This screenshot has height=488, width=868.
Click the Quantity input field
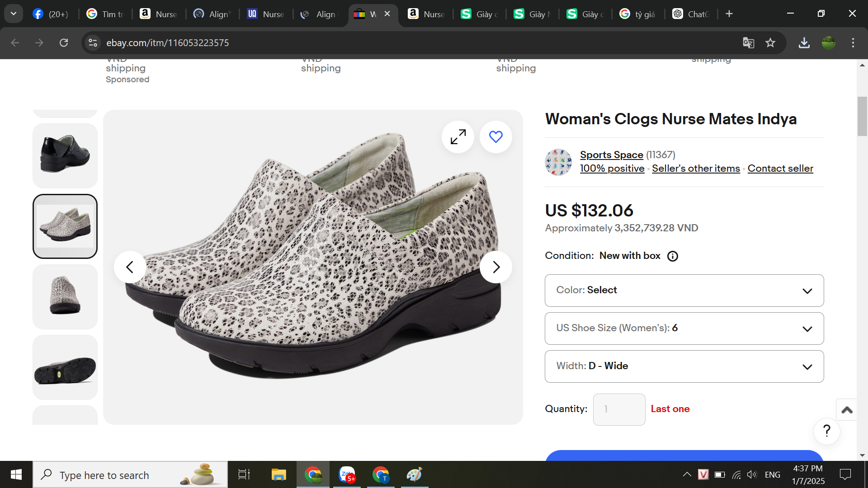(x=619, y=409)
